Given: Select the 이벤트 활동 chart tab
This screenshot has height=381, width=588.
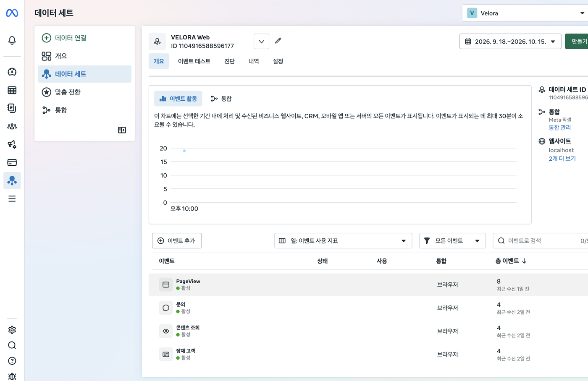Looking at the screenshot, I should [178, 99].
